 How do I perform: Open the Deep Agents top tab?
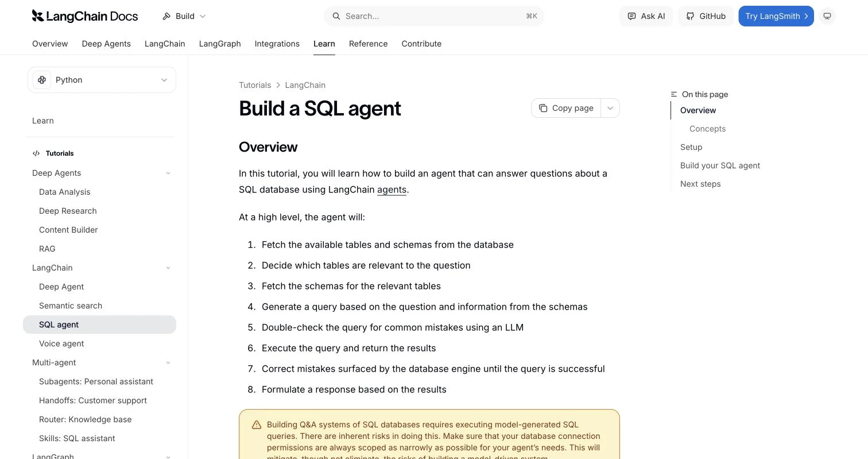(106, 44)
